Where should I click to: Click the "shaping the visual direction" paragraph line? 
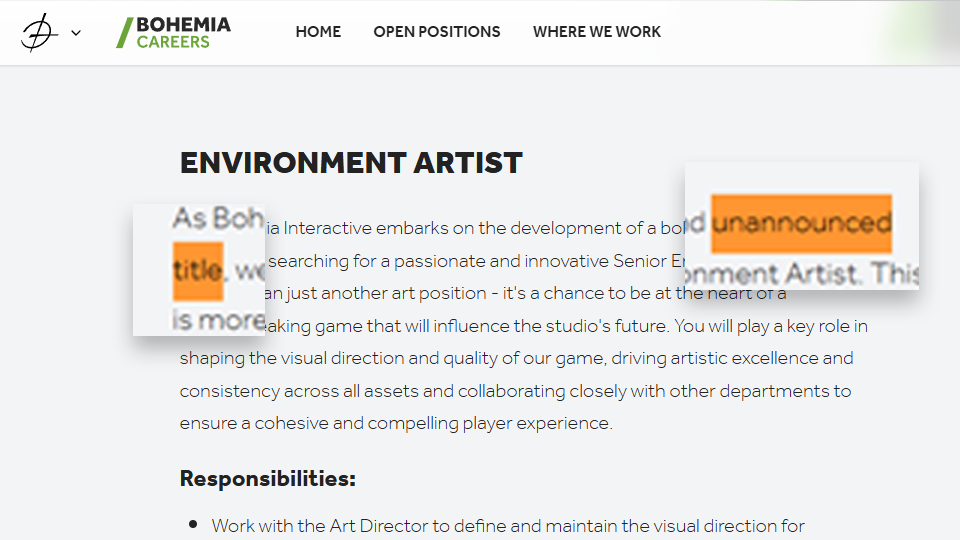(516, 358)
